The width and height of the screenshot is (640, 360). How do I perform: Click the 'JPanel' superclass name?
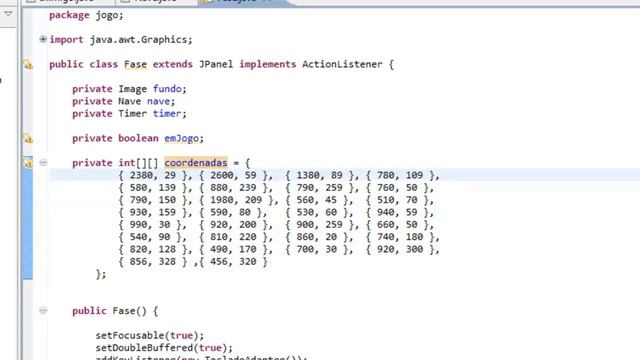click(216, 64)
